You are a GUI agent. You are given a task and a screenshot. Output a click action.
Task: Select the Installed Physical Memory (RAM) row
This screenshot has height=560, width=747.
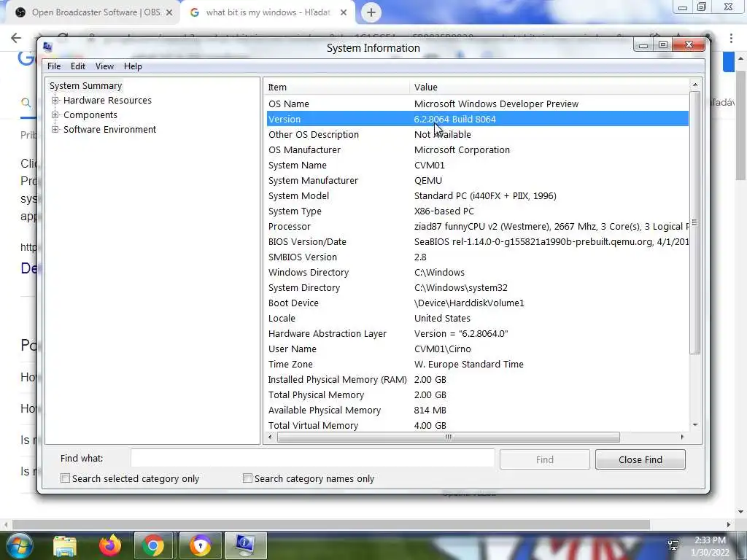pyautogui.click(x=477, y=379)
